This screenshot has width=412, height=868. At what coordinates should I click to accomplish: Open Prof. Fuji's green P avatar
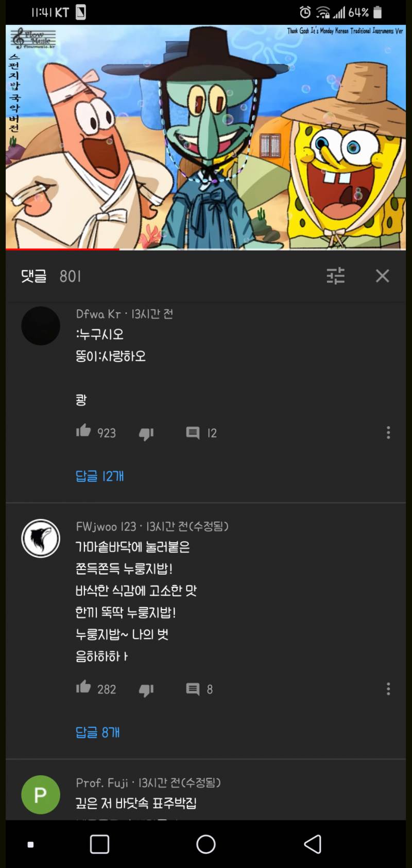(x=41, y=795)
